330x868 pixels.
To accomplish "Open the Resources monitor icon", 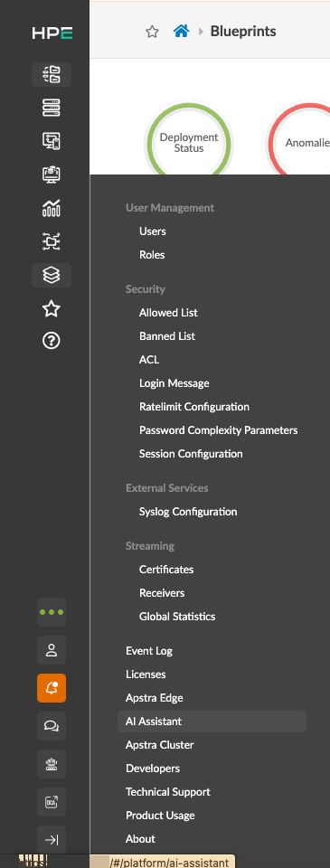I will 52,175.
